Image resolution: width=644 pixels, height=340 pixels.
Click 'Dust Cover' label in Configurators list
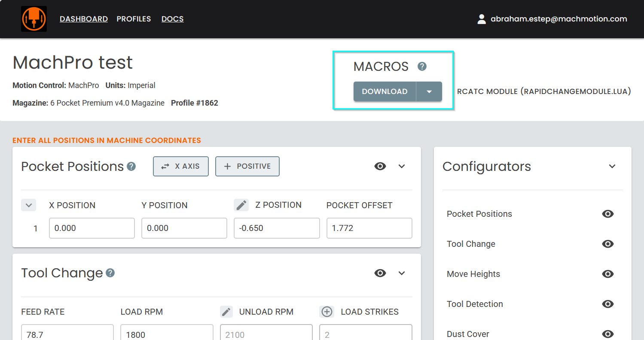pos(468,334)
